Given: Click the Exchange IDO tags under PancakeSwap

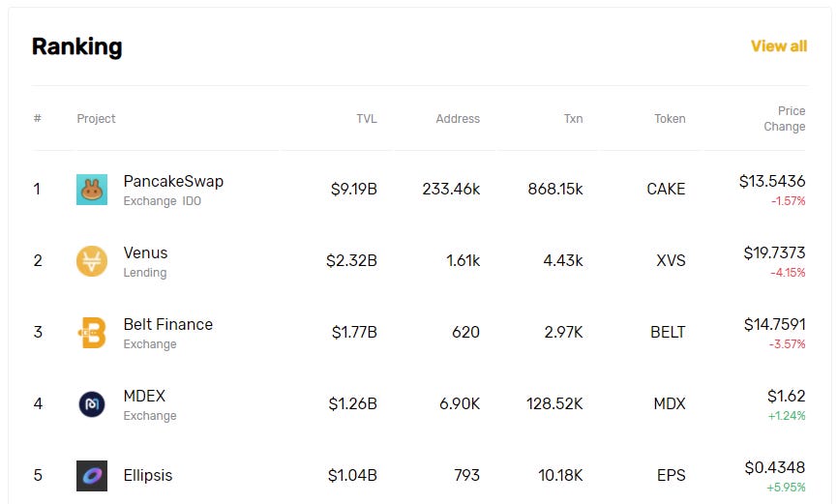Looking at the screenshot, I should pyautogui.click(x=162, y=201).
